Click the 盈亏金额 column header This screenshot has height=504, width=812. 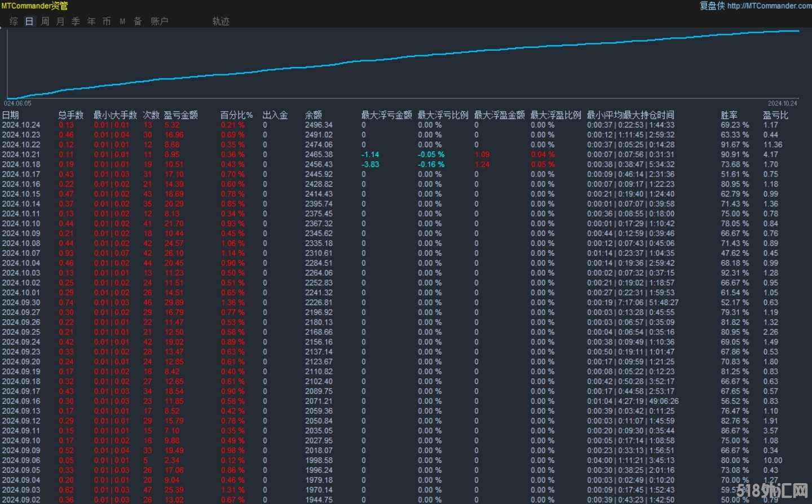coord(180,115)
